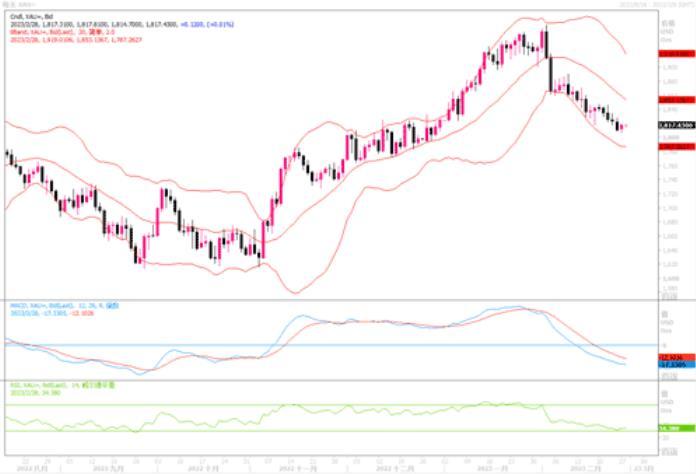The image size is (696, 474).
Task: Click the green RSI value tag
Action: pyautogui.click(x=675, y=429)
